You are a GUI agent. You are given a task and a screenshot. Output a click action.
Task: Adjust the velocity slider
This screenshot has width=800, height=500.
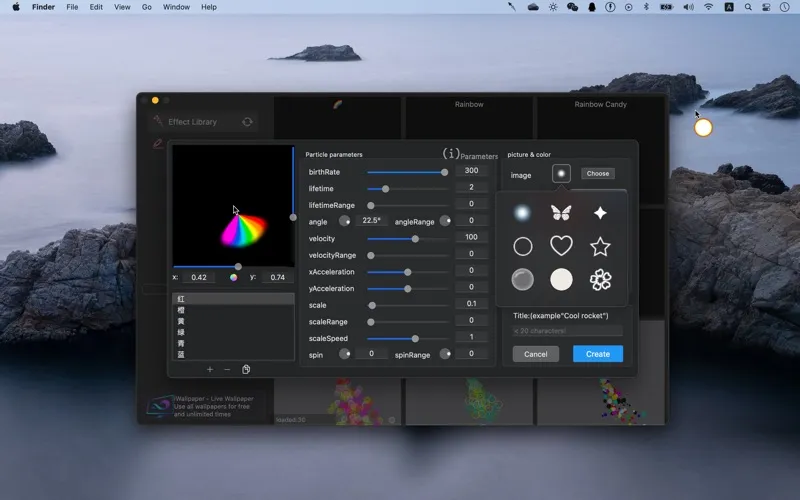click(x=408, y=239)
